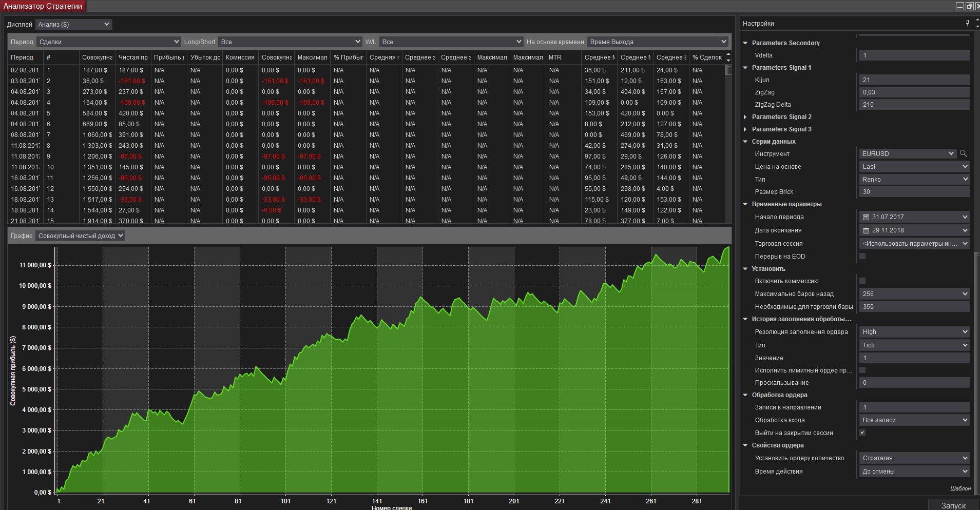Open the Тип Renko dropdown

(x=915, y=180)
